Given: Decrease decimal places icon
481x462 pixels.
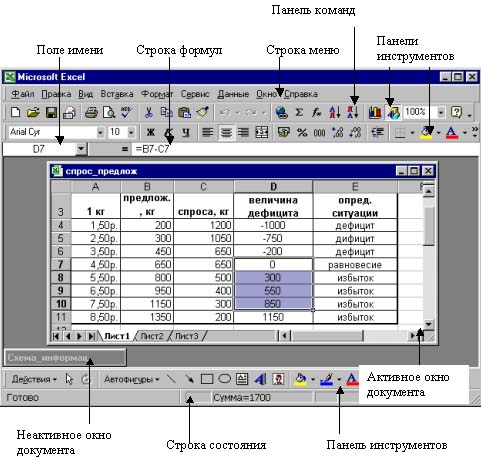Looking at the screenshot, I should click(355, 132).
